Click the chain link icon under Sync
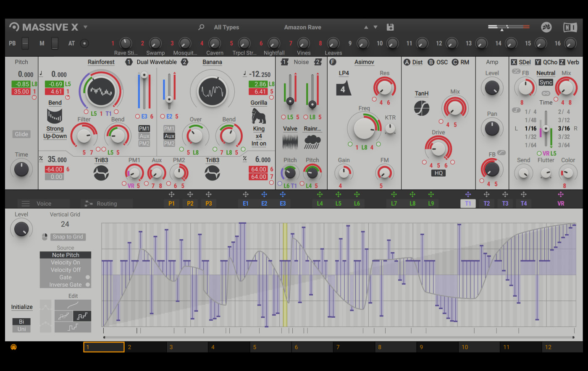588x371 pixels. (546, 93)
